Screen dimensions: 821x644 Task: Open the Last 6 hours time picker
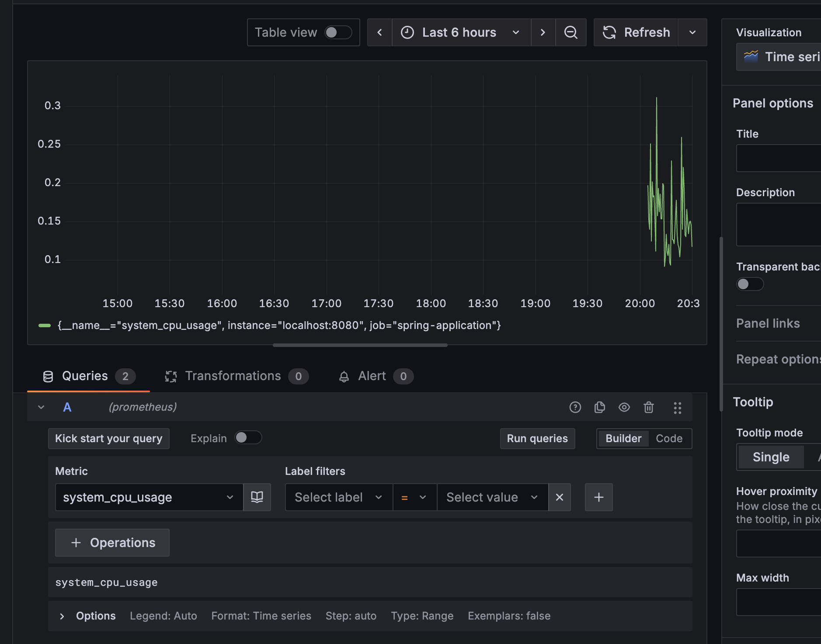[461, 32]
